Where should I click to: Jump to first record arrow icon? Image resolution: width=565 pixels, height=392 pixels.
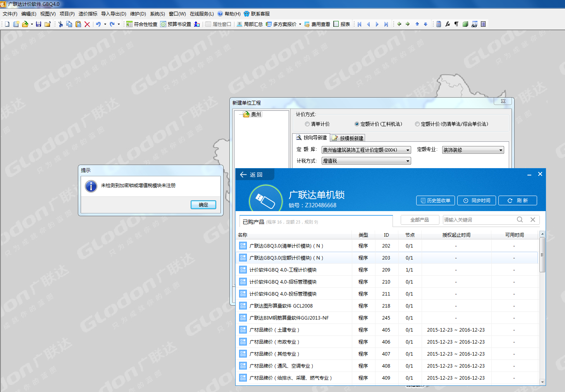pos(359,24)
